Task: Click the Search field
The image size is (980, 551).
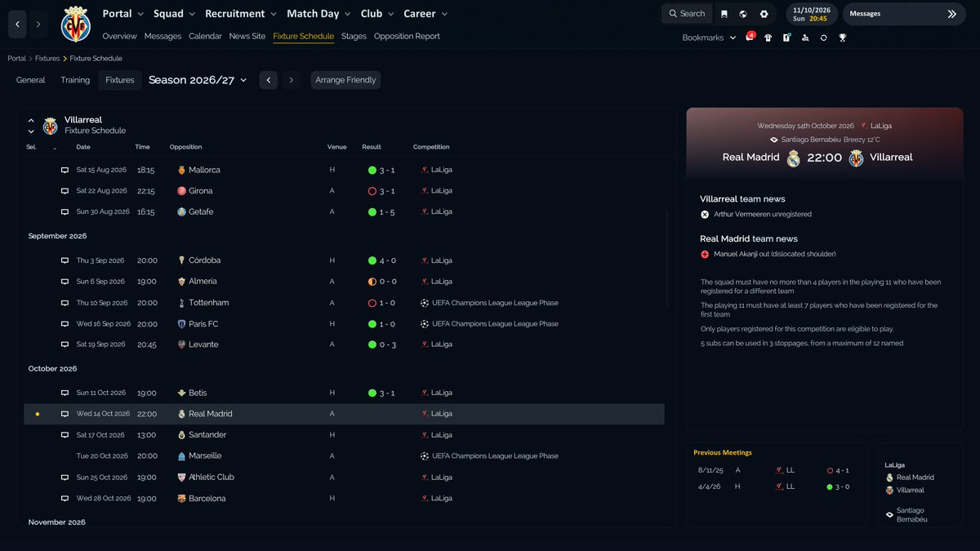Action: click(685, 14)
